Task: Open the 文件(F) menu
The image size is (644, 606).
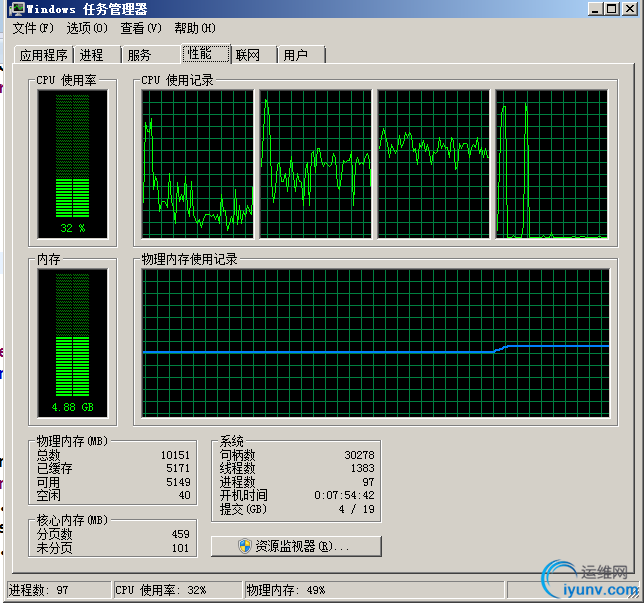Action: tap(33, 28)
